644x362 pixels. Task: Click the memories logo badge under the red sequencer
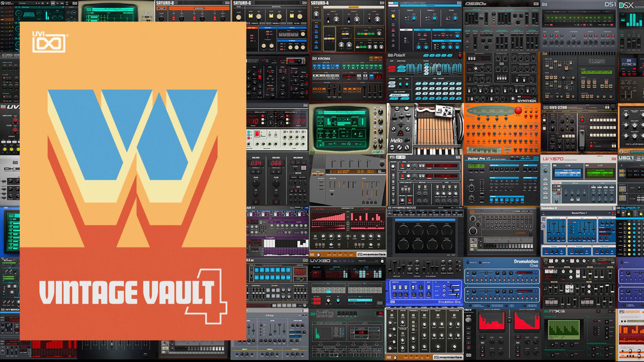371,254
